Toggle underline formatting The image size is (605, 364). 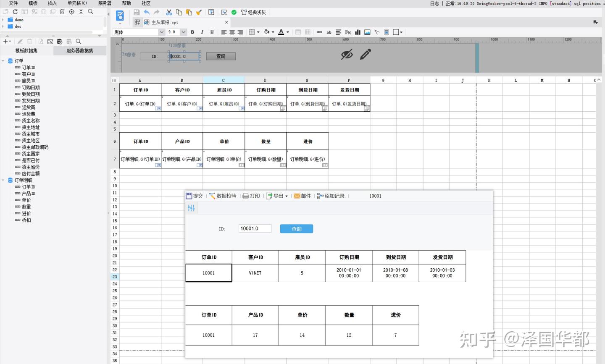click(x=212, y=32)
